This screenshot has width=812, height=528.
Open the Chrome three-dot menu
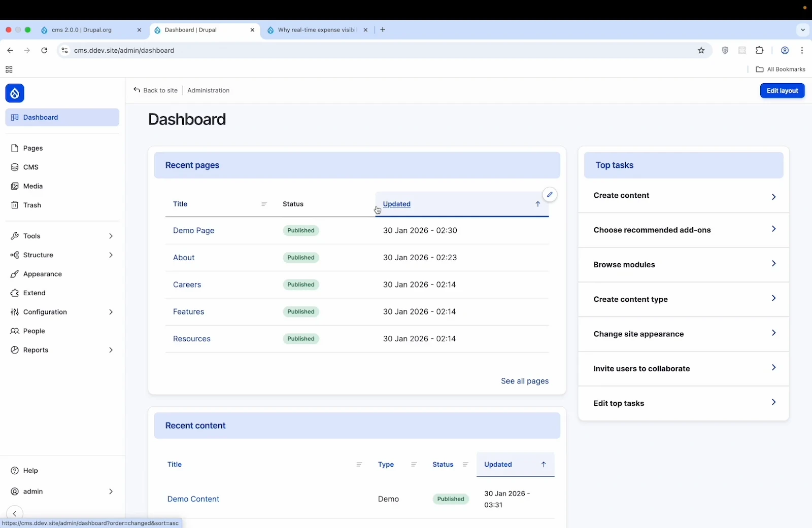click(802, 50)
